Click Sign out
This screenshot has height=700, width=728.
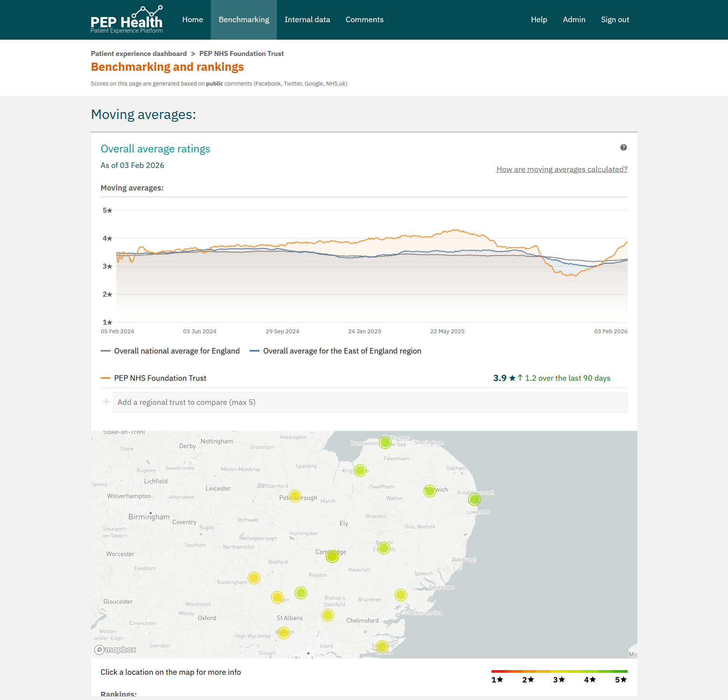[615, 20]
